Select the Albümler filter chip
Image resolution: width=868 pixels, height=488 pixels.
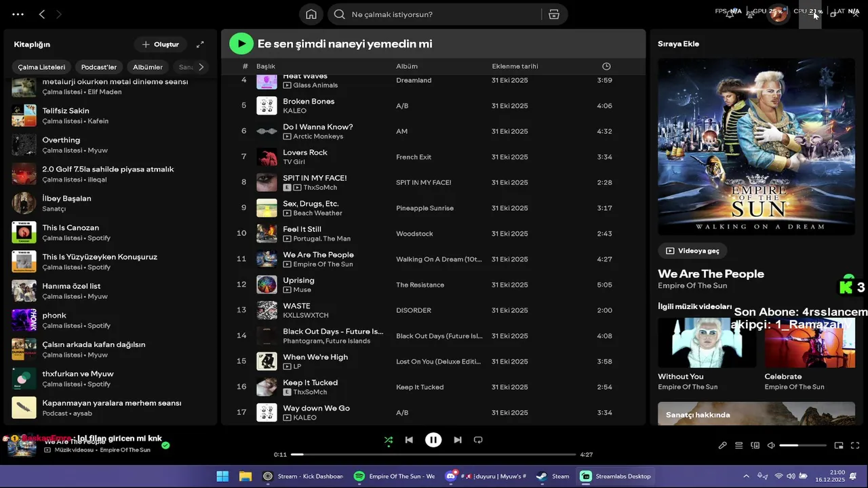tap(148, 67)
